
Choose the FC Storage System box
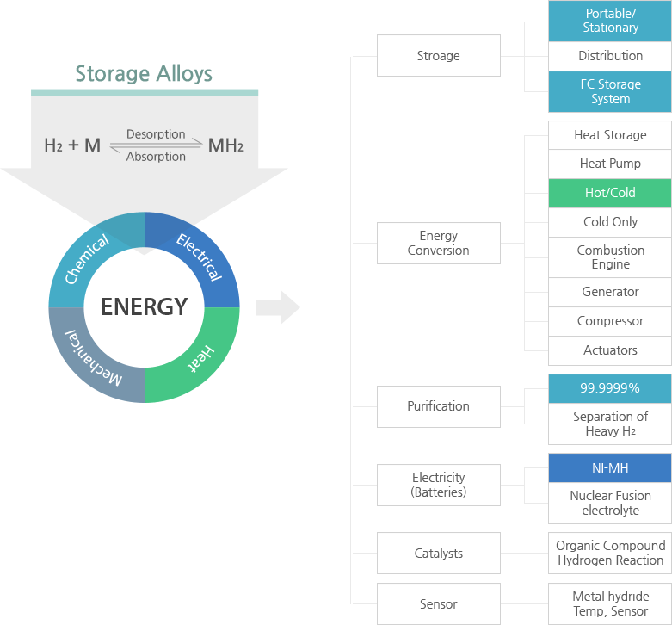pyautogui.click(x=610, y=92)
